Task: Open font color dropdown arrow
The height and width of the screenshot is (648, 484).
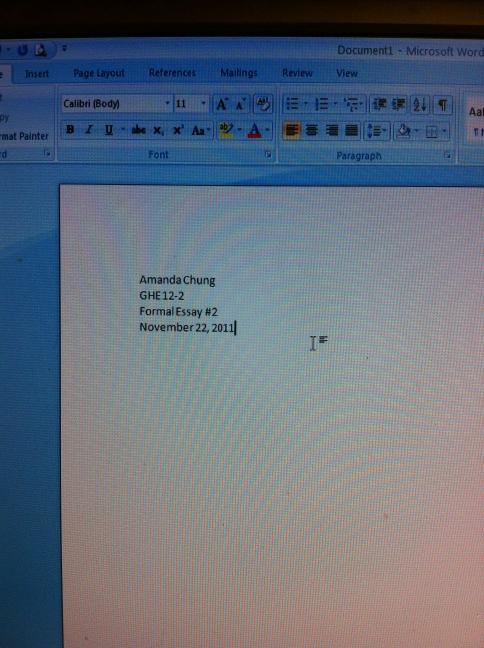Action: coord(268,131)
